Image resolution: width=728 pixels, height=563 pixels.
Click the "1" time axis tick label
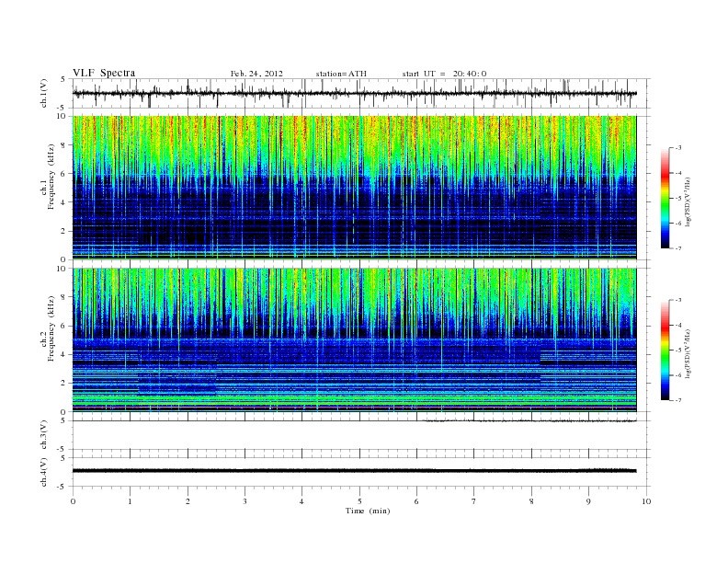point(130,501)
